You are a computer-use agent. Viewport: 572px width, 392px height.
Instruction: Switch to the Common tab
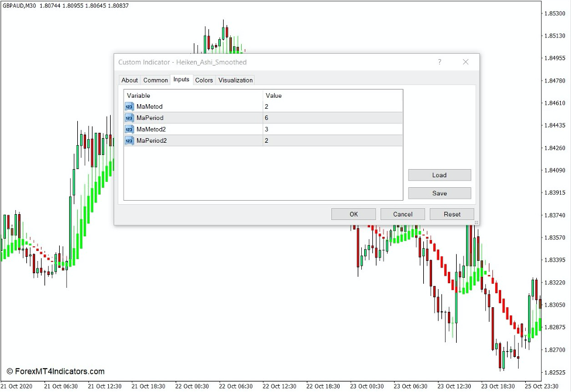pyautogui.click(x=155, y=80)
